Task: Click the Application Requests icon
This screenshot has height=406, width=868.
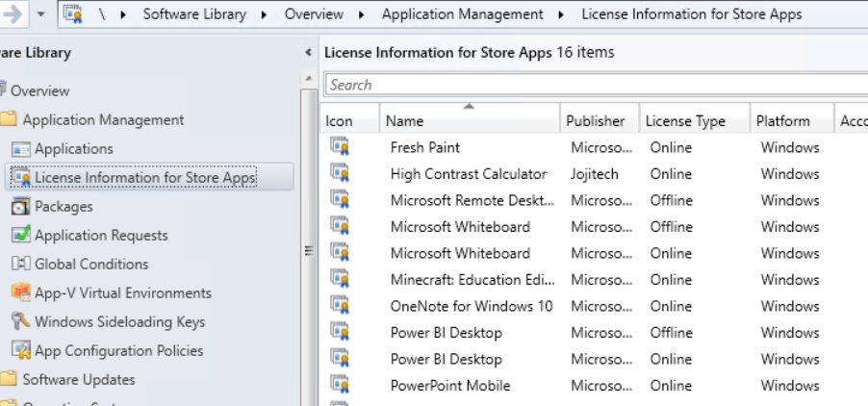Action: point(21,236)
